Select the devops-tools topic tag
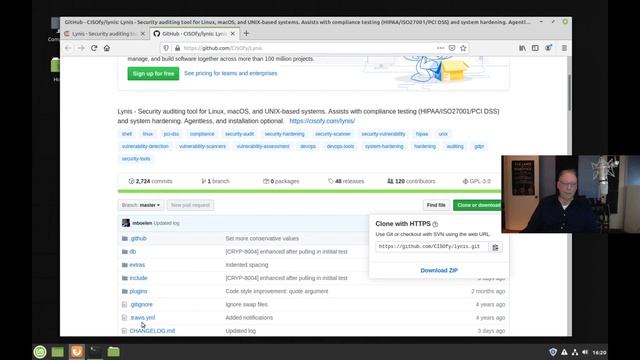The image size is (640, 360). coord(340,146)
